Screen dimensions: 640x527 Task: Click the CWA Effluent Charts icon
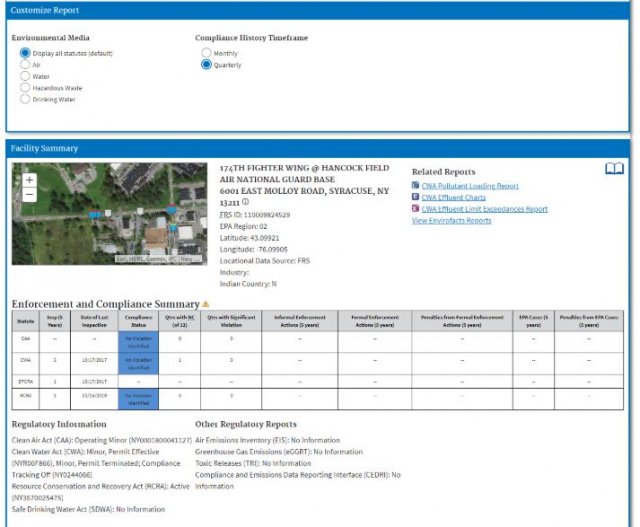(416, 198)
